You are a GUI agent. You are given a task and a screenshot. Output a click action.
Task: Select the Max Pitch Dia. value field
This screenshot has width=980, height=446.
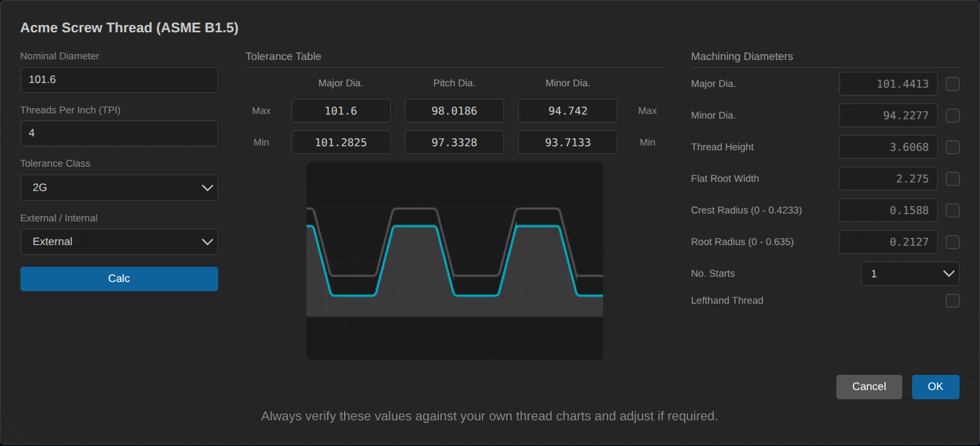point(454,111)
